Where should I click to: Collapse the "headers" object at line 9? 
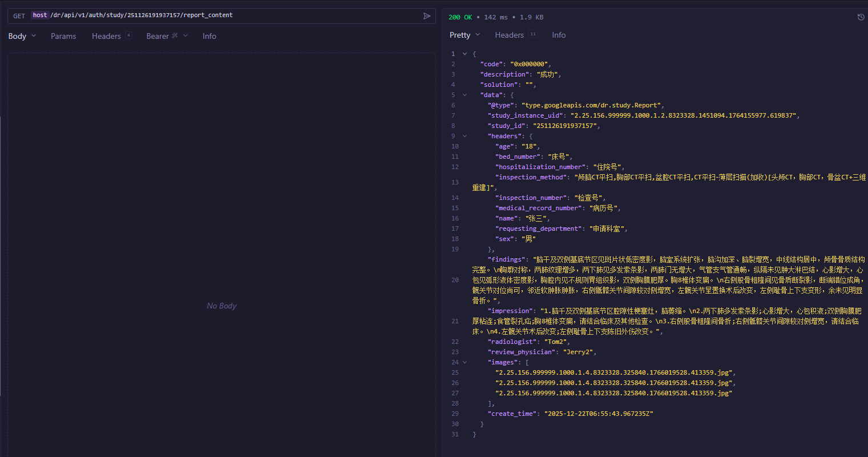click(465, 136)
